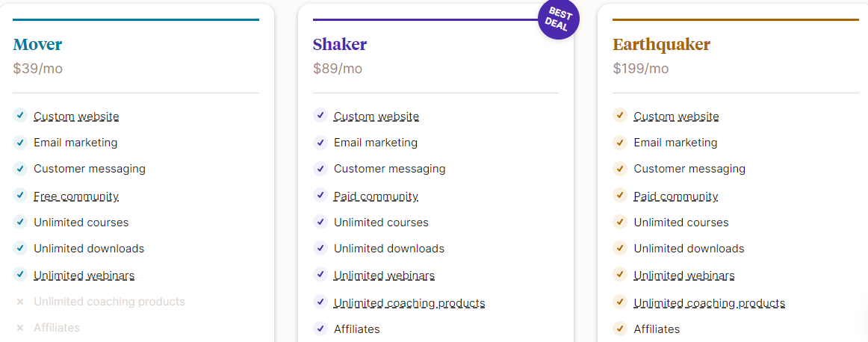Click the $199/mo price on Earthquaker
The width and height of the screenshot is (868, 342).
pos(641,69)
